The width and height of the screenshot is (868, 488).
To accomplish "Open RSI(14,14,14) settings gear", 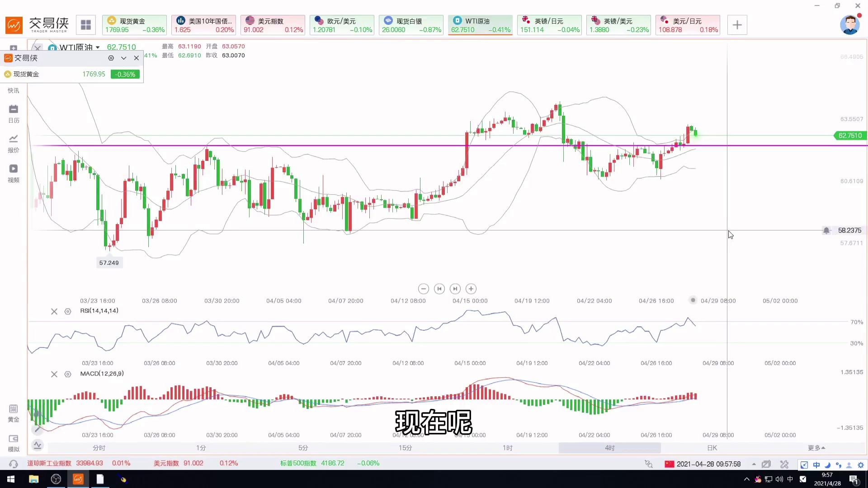I will (68, 311).
